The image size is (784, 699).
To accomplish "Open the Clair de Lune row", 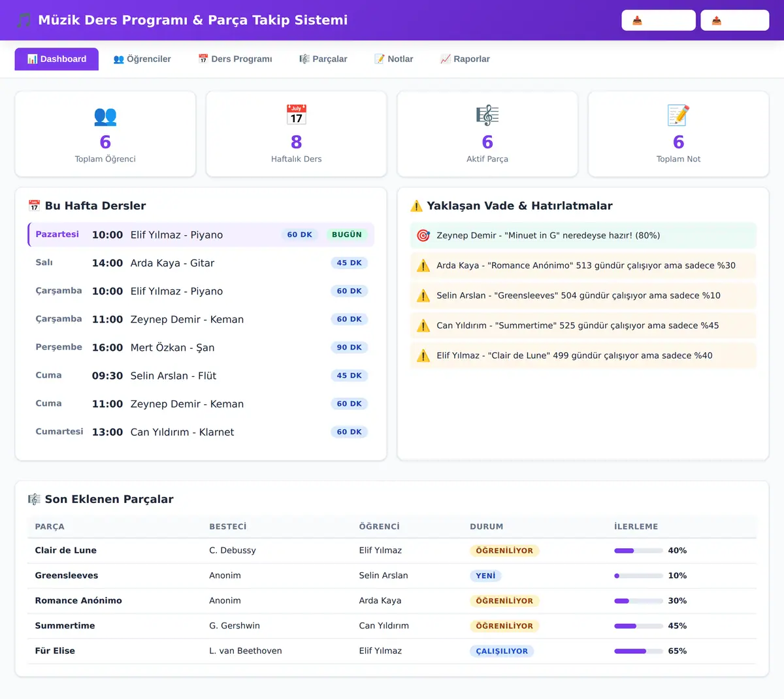I will [392, 551].
